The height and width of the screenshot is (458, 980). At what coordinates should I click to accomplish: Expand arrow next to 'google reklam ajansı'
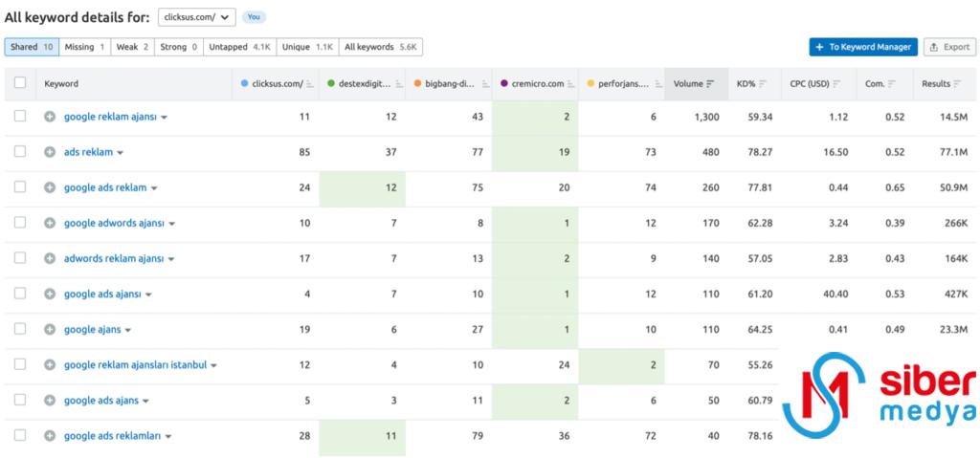[165, 118]
